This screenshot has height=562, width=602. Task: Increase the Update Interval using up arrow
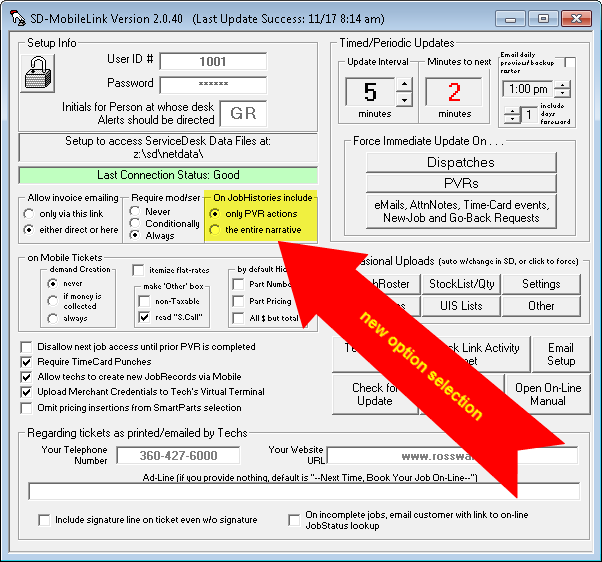tap(403, 84)
